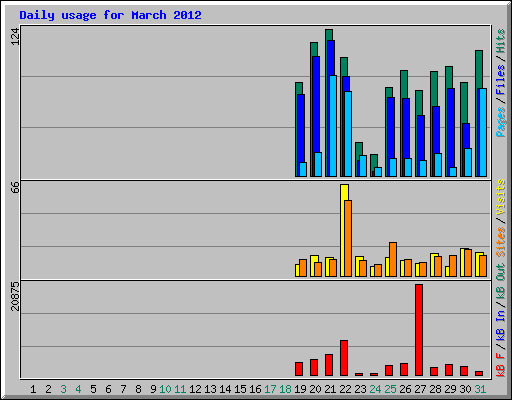Click day 19 on the x-axis
This screenshot has width=512, height=400.
(300, 389)
